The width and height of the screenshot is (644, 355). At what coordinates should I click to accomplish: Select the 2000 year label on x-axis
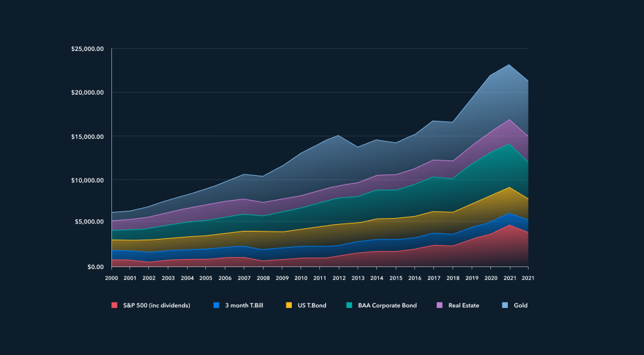coord(111,277)
